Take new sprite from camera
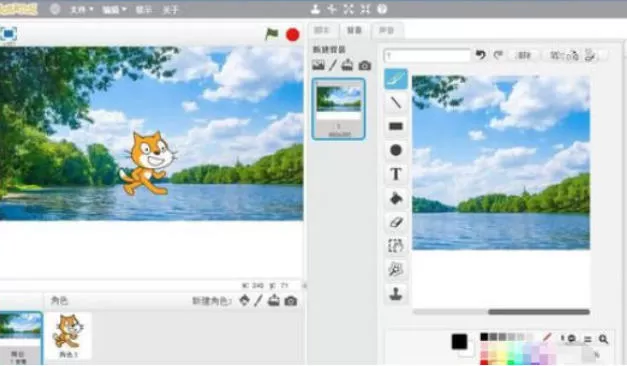The width and height of the screenshot is (627, 366). pos(291,301)
